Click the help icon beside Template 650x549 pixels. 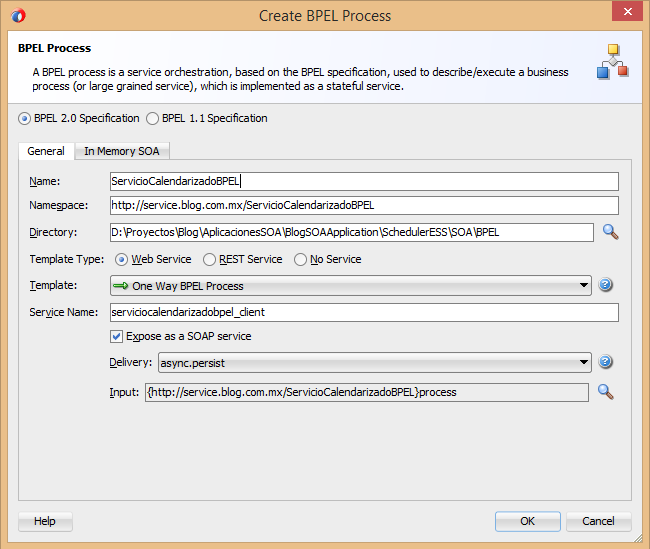point(605,285)
